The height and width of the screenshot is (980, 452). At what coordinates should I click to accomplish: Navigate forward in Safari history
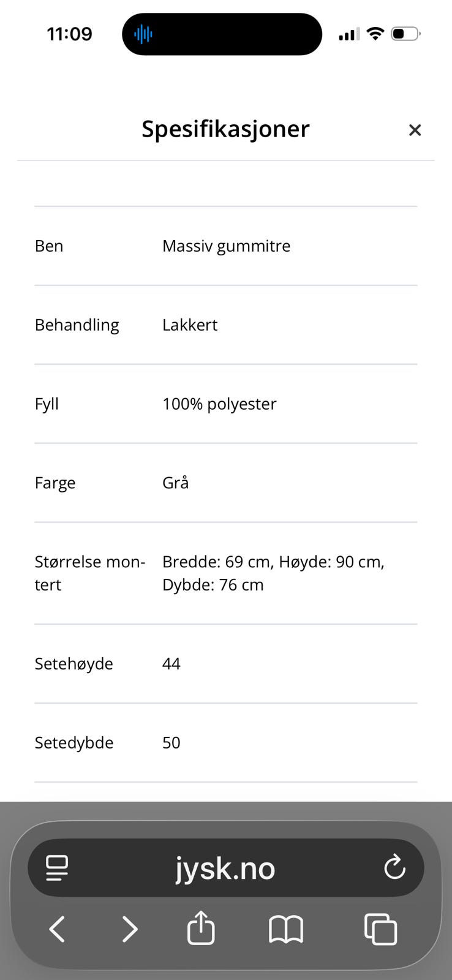[130, 929]
